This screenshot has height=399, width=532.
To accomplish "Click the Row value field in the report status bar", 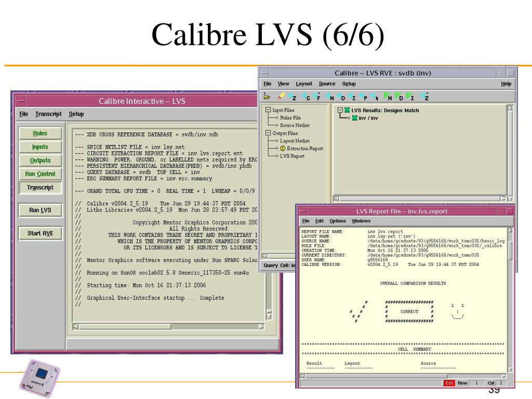I will 477,383.
